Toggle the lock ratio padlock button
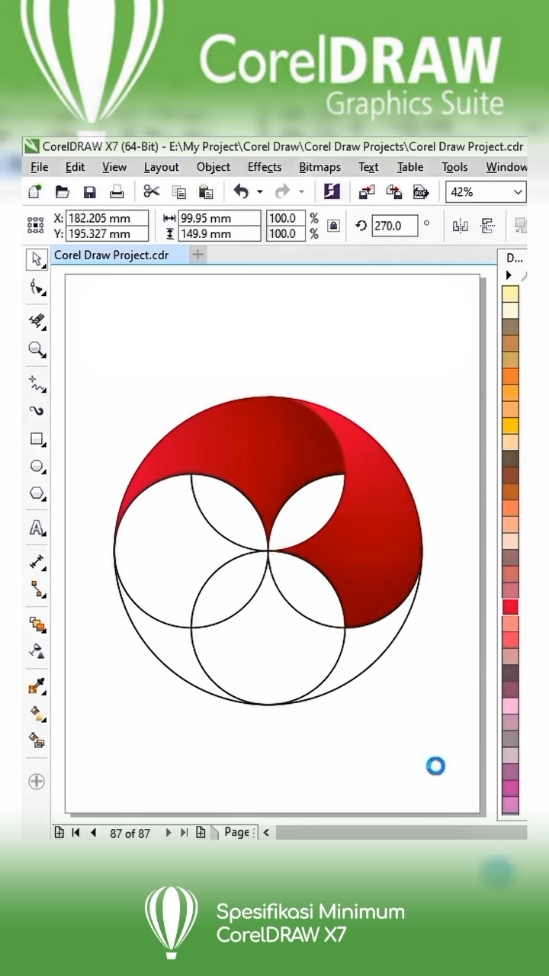 click(x=333, y=225)
